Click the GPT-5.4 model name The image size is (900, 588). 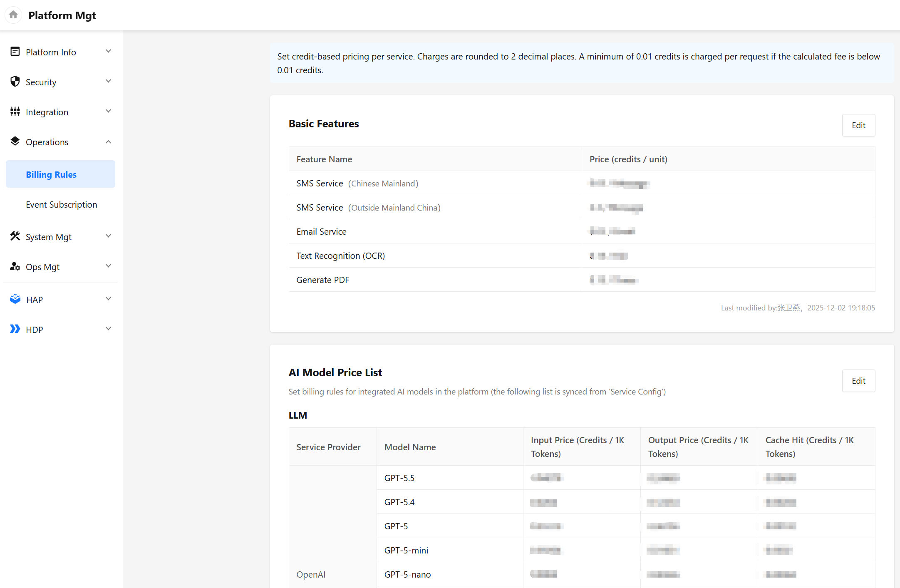coord(399,502)
